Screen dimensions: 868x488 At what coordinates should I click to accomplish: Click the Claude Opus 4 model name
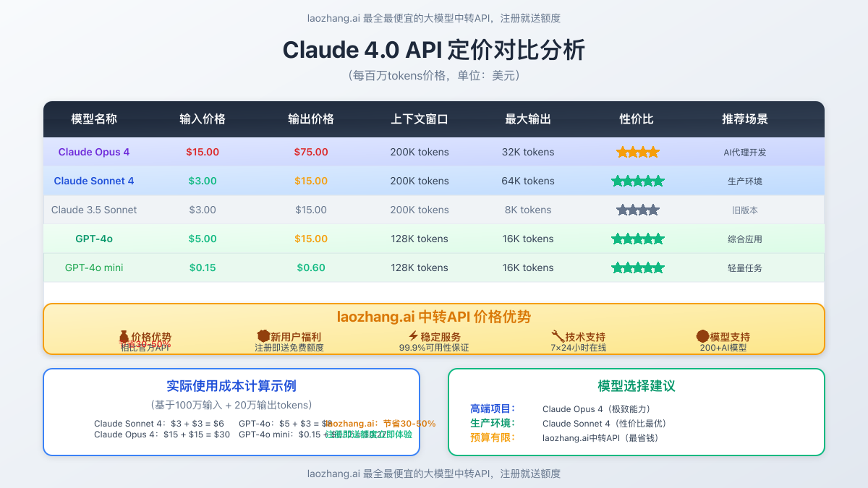coord(94,152)
